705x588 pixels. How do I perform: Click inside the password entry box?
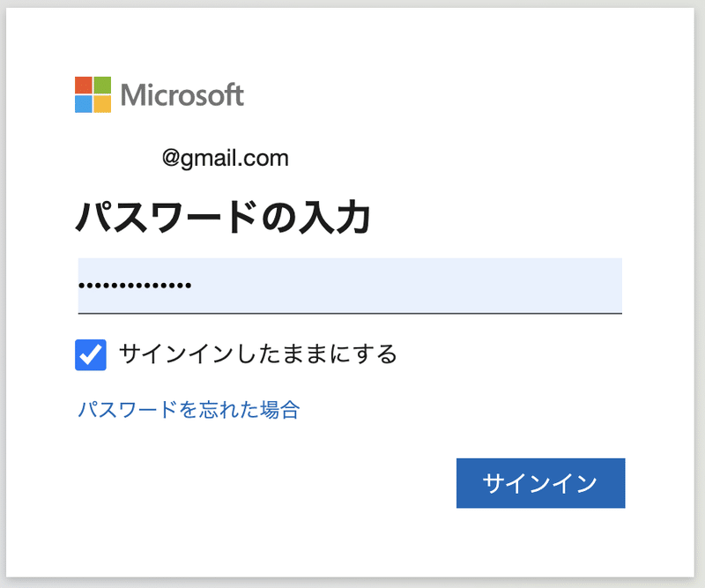[348, 284]
